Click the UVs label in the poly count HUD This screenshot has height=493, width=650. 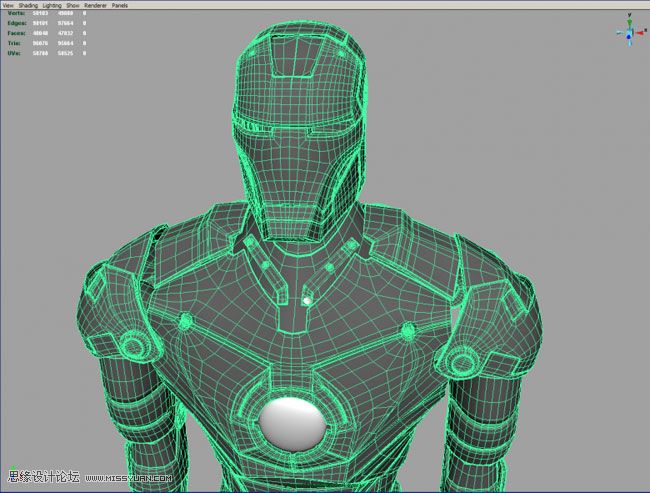(x=16, y=52)
